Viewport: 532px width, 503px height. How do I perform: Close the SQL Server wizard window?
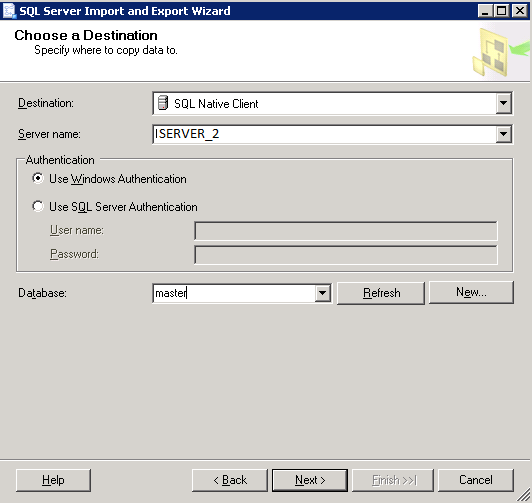click(x=519, y=11)
